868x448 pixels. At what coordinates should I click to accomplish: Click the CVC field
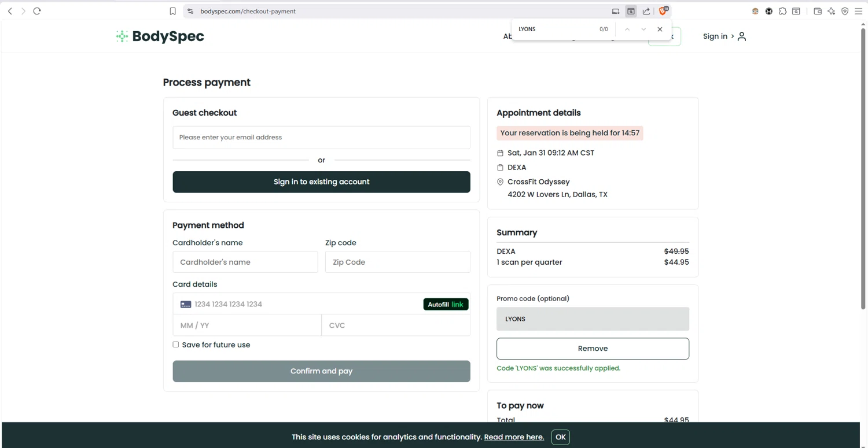point(396,325)
